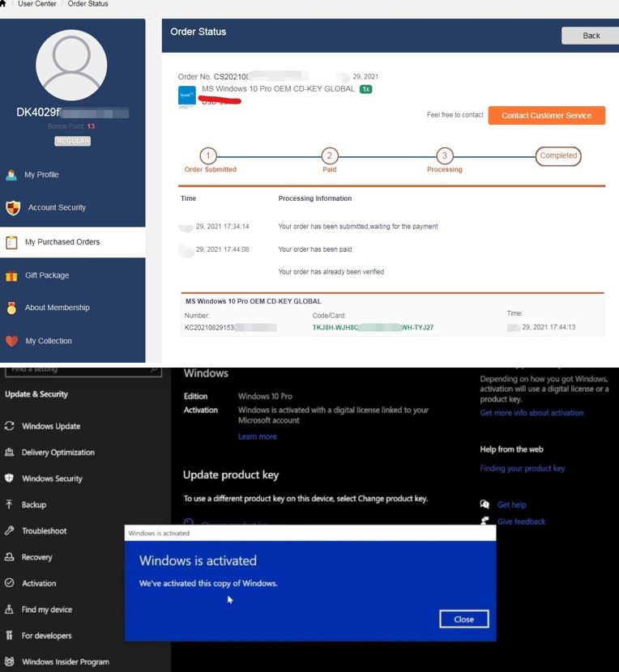The image size is (619, 672).
Task: Click the Give feedback person icon
Action: (485, 521)
